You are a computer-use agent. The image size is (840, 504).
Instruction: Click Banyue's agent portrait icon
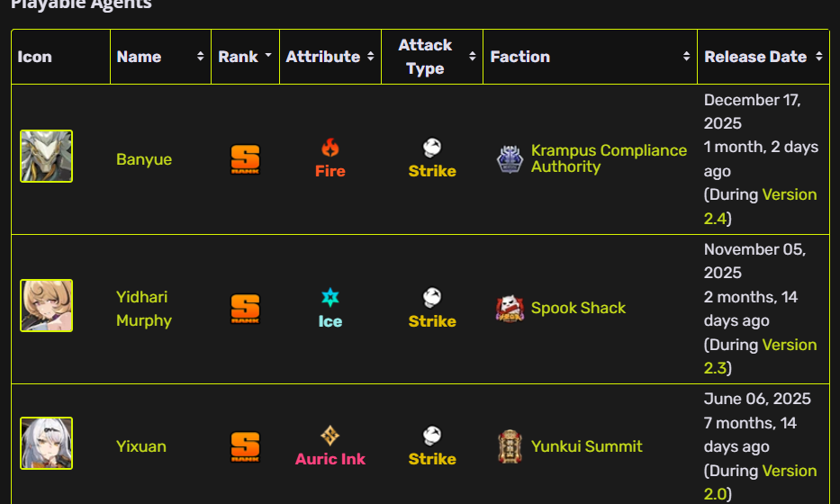coord(46,157)
